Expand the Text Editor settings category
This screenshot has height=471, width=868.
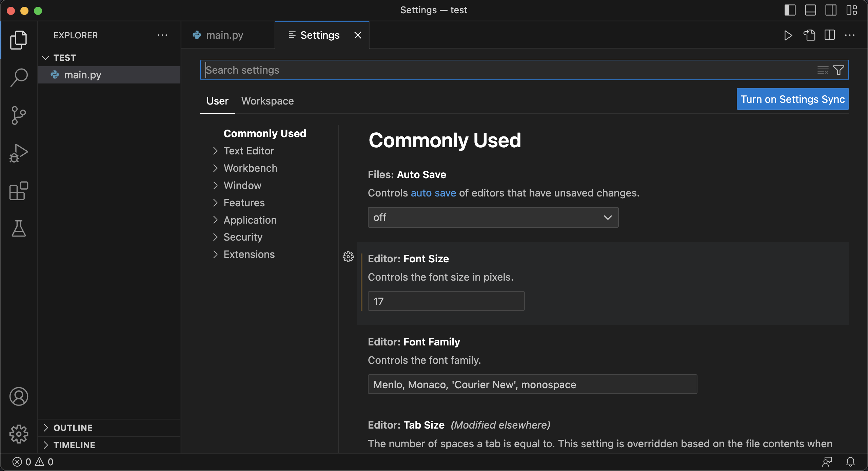249,151
